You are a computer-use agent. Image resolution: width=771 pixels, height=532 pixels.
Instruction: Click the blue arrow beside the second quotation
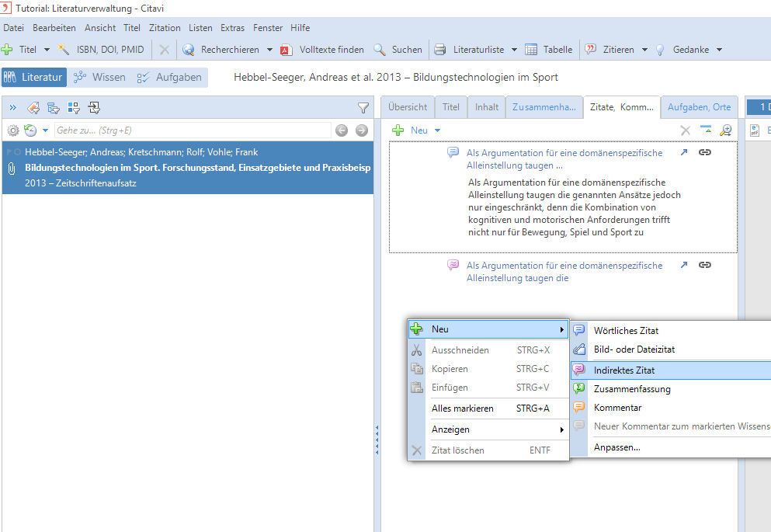tap(683, 265)
